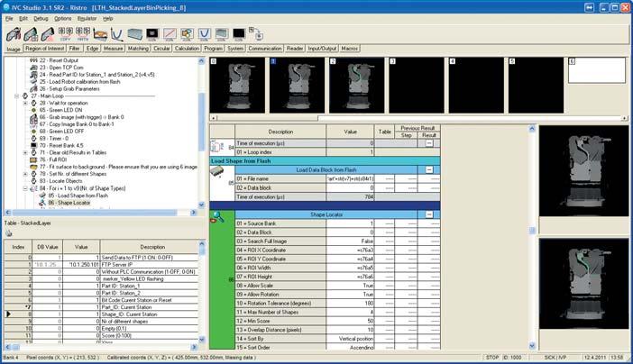Click the down arrow of program tree scrollbar
Viewport: 633px width, 364px height.
tap(202, 205)
